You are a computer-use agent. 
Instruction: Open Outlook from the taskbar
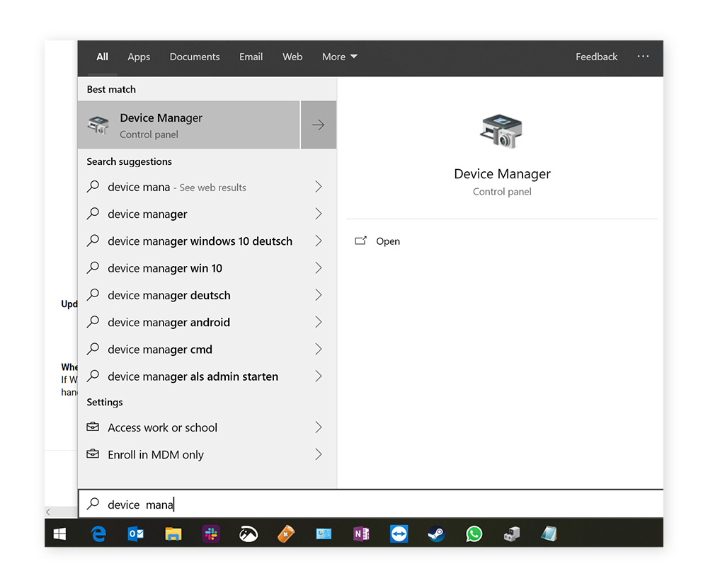point(136,534)
